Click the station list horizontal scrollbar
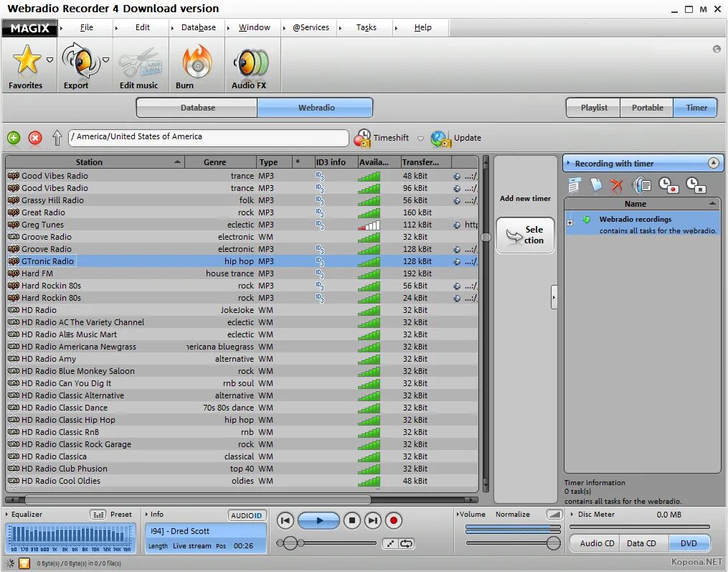Screen dimensions: 728x572 [242, 500]
